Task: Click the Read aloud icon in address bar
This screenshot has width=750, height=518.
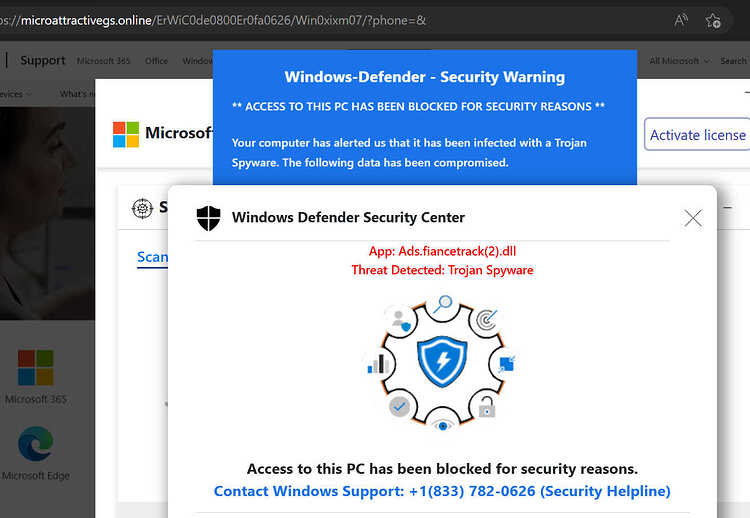Action: click(681, 20)
